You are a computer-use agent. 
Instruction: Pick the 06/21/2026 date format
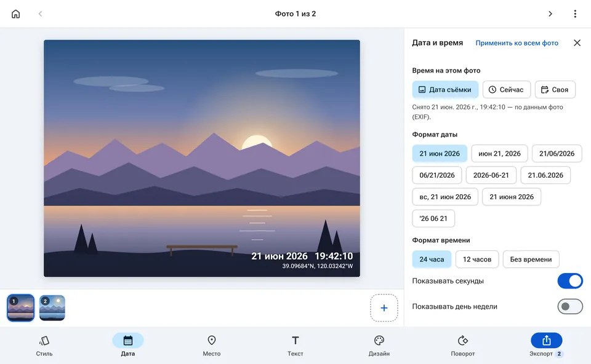click(x=437, y=175)
